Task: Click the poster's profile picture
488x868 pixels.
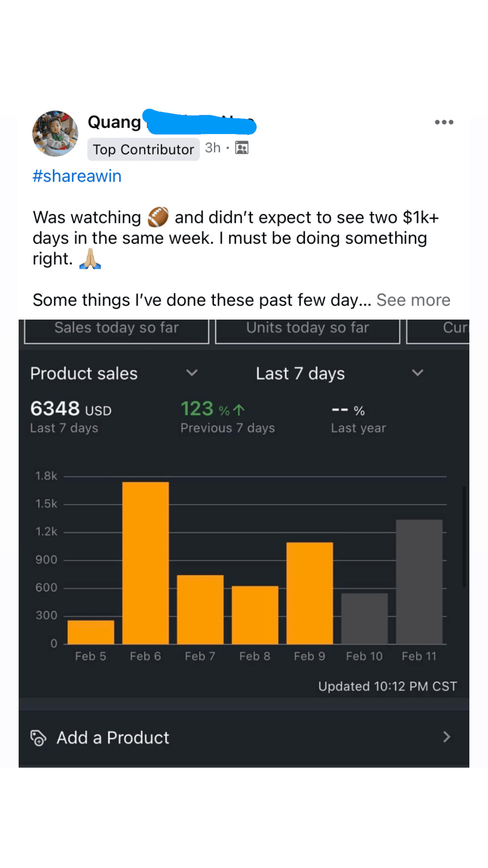Action: pos(55,134)
